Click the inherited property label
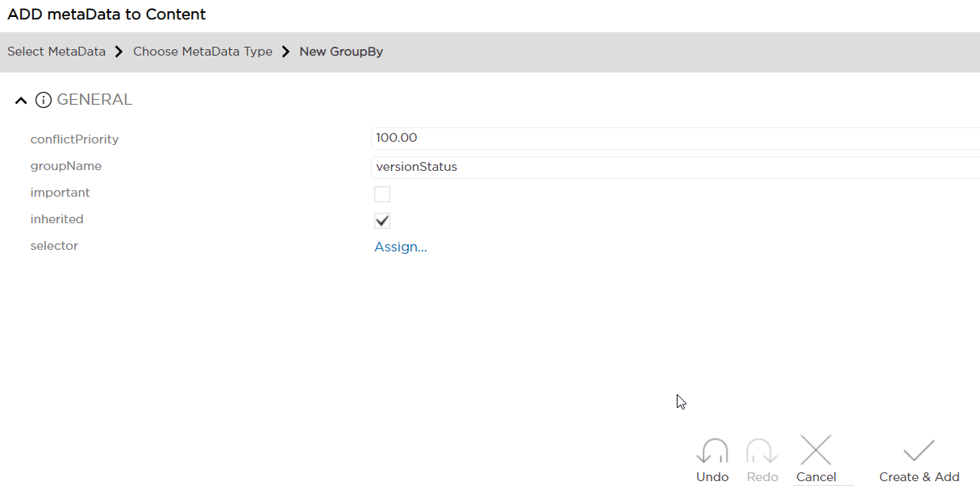Viewport: 980px width, 486px height. (56, 219)
